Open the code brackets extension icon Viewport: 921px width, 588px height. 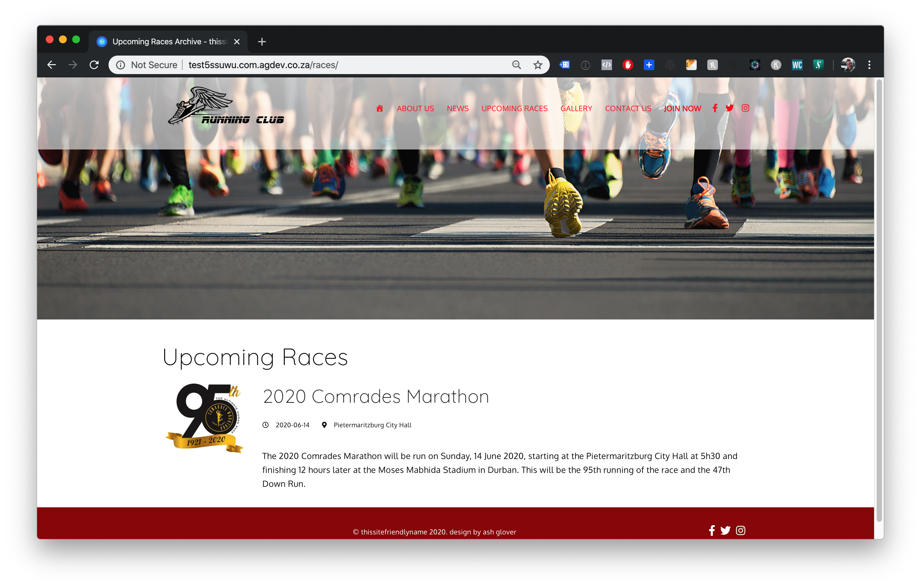tap(607, 65)
